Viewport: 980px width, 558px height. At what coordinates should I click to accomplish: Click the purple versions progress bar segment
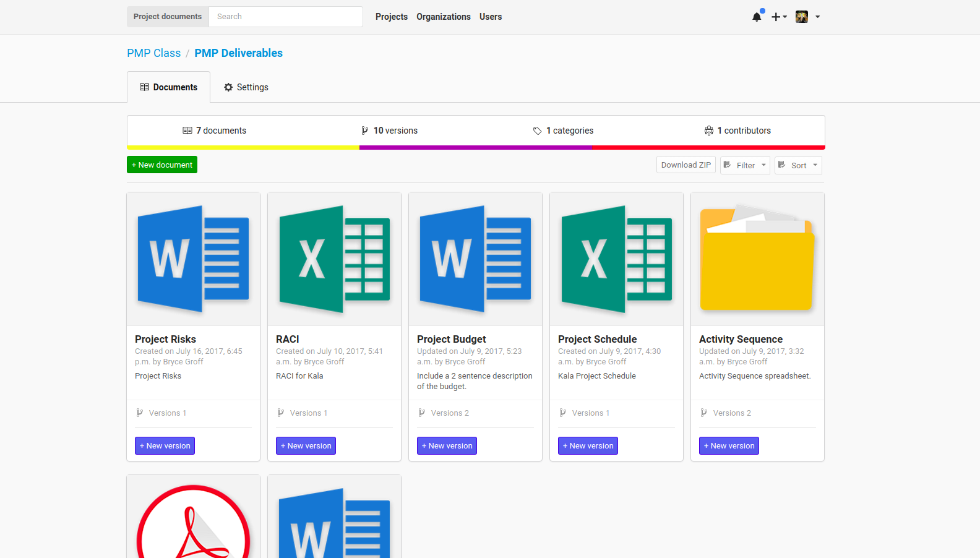pyautogui.click(x=476, y=147)
